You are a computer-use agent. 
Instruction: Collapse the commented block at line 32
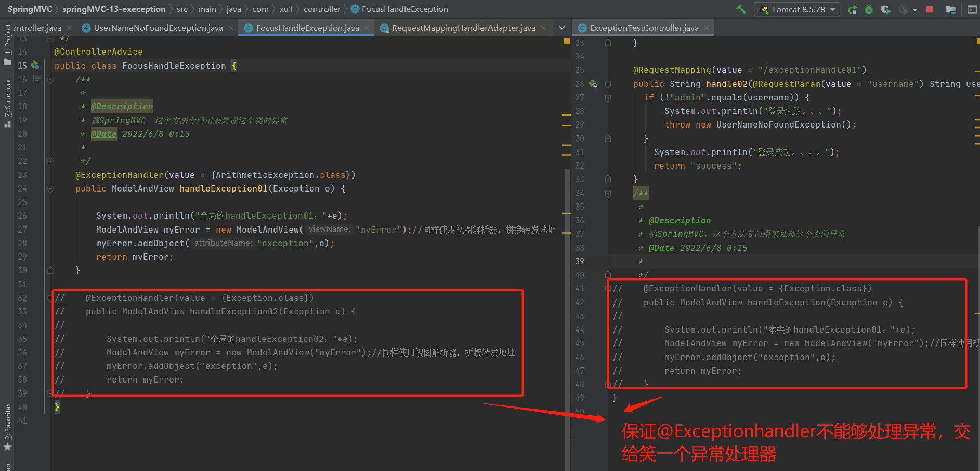tap(50, 298)
